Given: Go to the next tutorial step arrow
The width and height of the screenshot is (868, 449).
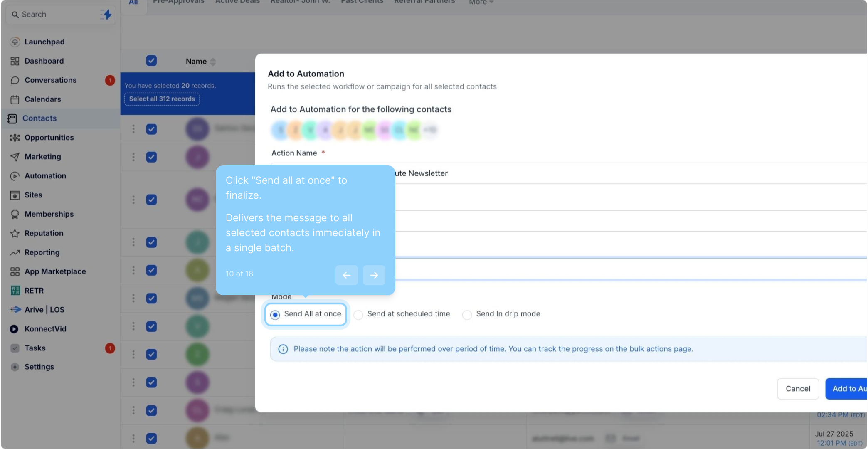Looking at the screenshot, I should [374, 275].
